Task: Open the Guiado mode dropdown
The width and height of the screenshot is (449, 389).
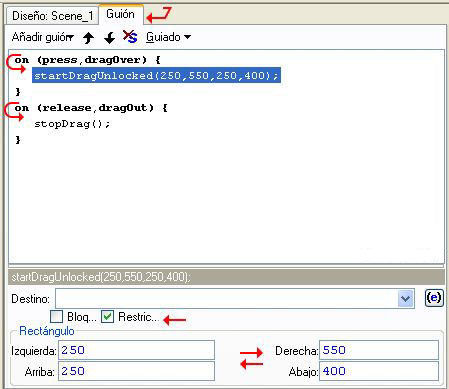Action: pos(168,37)
